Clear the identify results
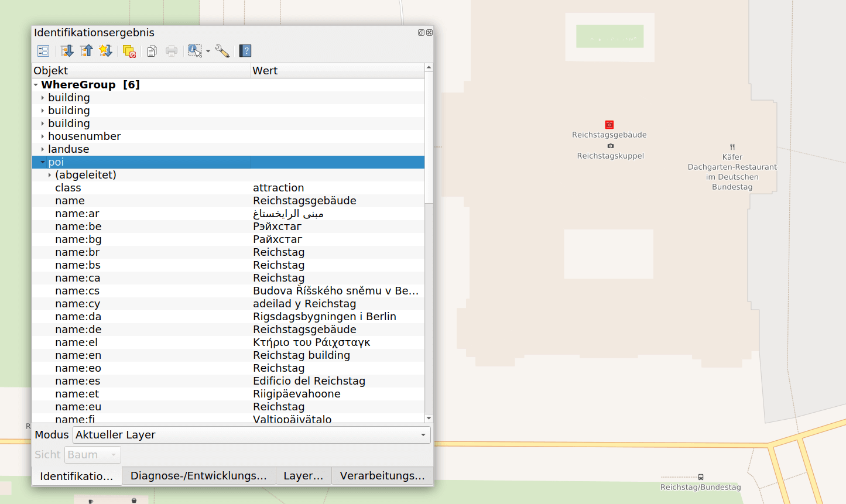 (129, 51)
